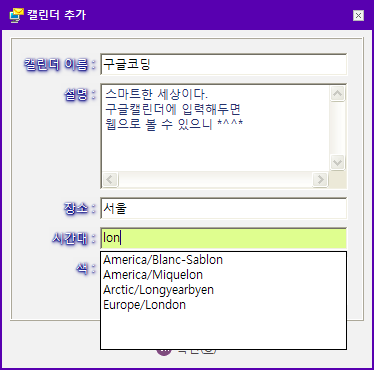The image size is (374, 370).
Task: Click description horizontal scroll right arrow
Action: tap(320, 179)
